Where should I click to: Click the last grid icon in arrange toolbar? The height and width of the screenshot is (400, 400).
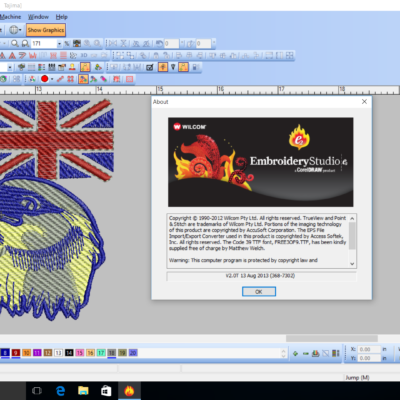(290, 55)
